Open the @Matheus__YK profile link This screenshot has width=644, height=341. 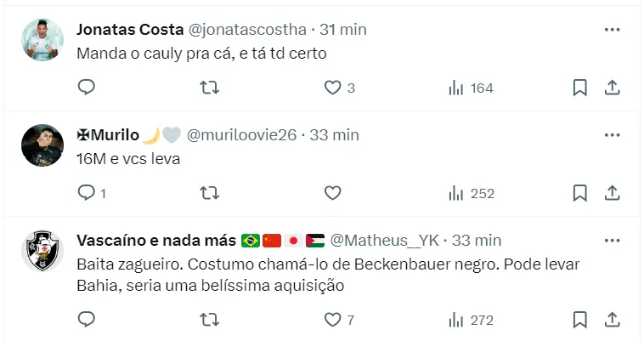[x=387, y=240]
